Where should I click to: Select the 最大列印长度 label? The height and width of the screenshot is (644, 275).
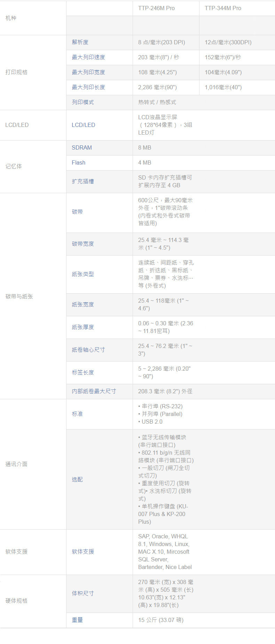point(88,87)
